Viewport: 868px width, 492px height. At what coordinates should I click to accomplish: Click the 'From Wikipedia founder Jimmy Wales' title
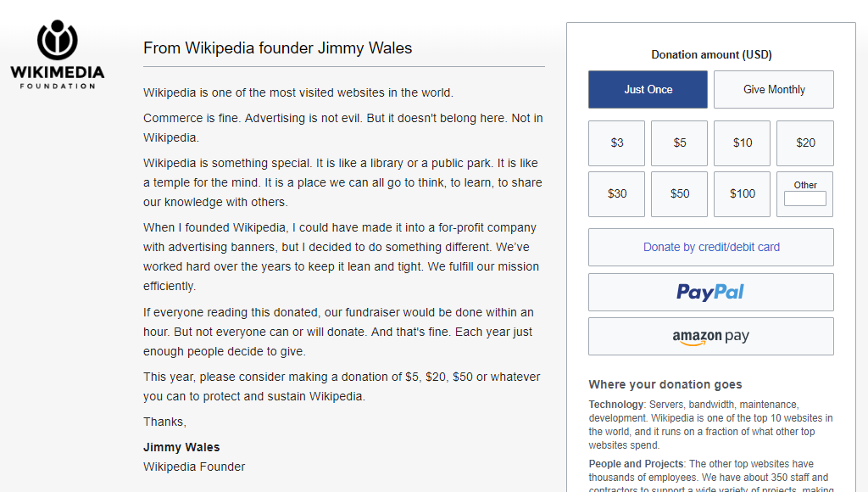point(277,48)
